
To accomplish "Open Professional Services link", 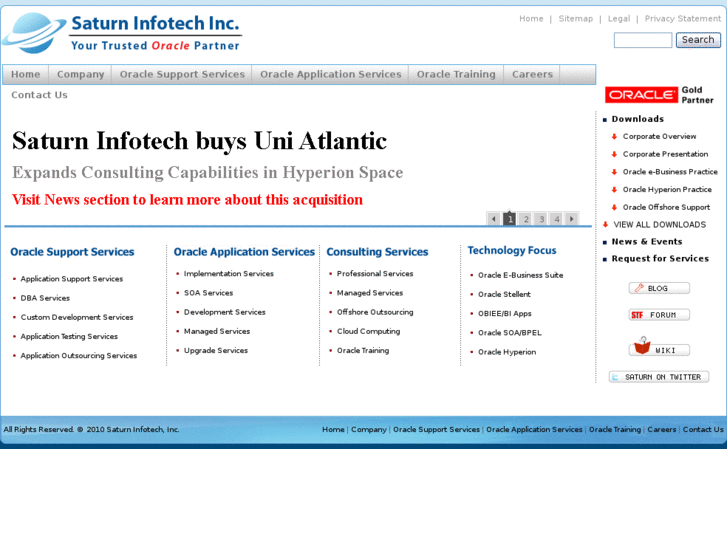I will click(375, 274).
